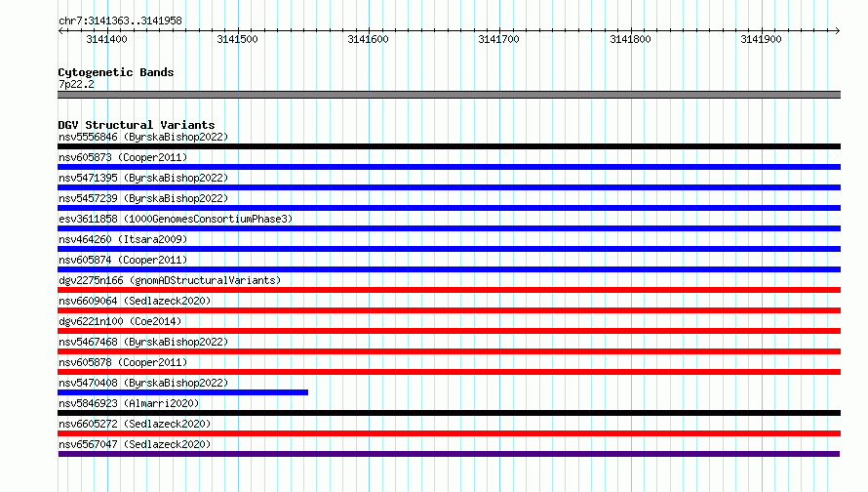Screen dimensions: 868x492
Task: Click ruler position 3141500
Action: 238,39
